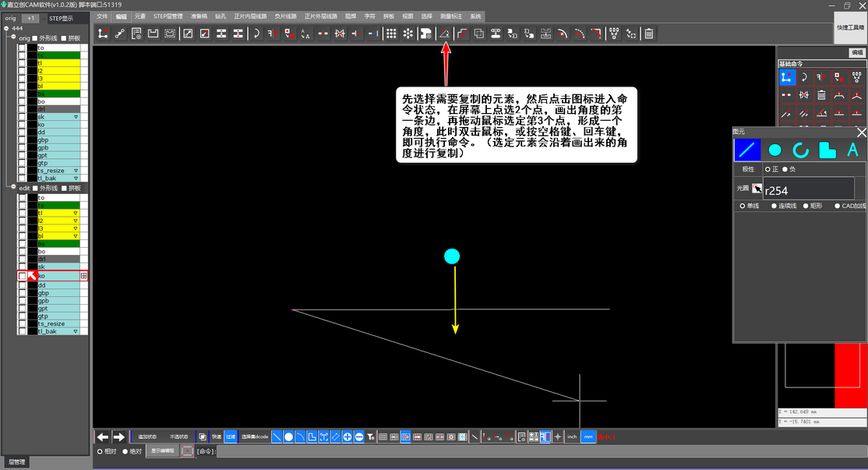Select the 单线 radio option

[743, 206]
